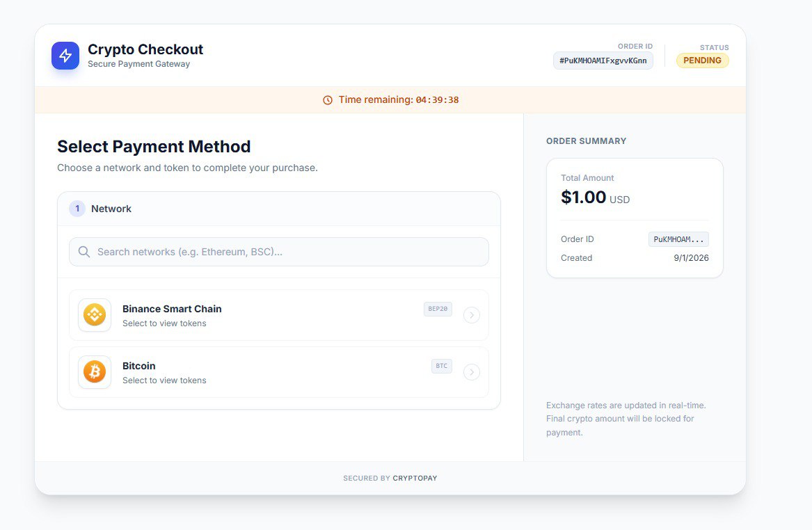Click the truncated Order ID in summary
Image resolution: width=812 pixels, height=530 pixels.
[678, 239]
